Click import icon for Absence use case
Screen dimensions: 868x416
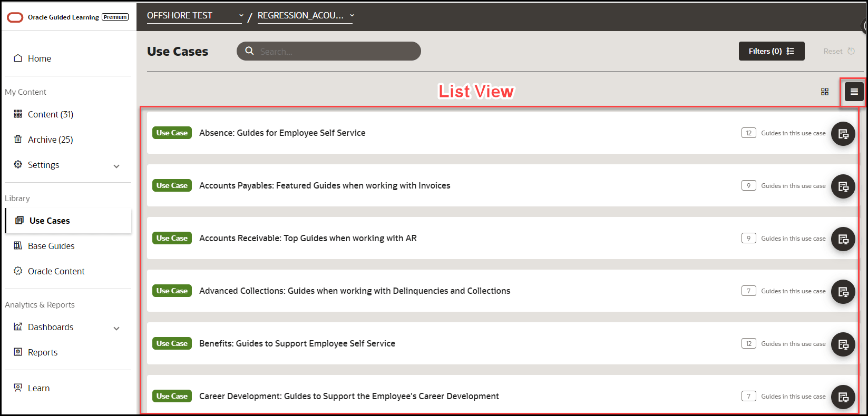[x=843, y=134]
